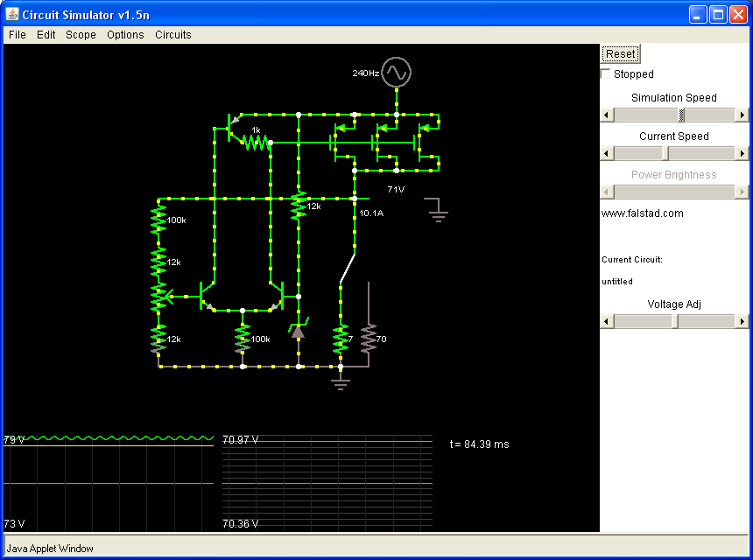Click the Reset button
This screenshot has height=560, width=753.
pyautogui.click(x=621, y=53)
